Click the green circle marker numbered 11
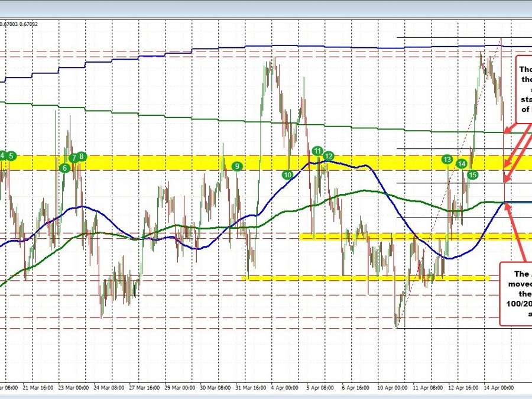 (x=318, y=151)
